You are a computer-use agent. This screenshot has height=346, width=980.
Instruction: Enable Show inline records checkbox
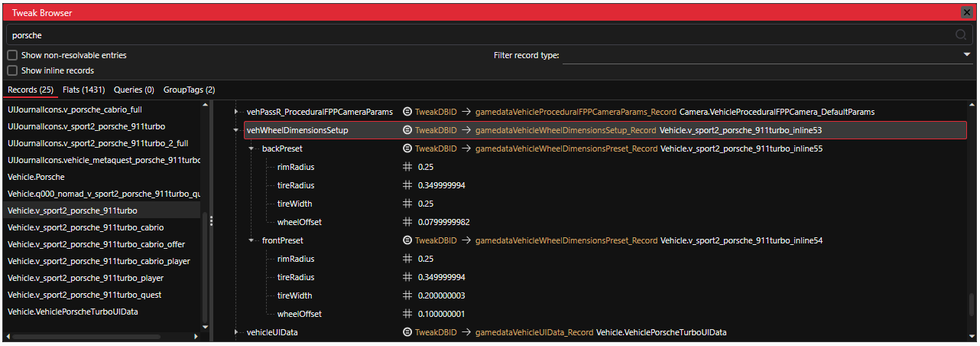click(x=12, y=70)
